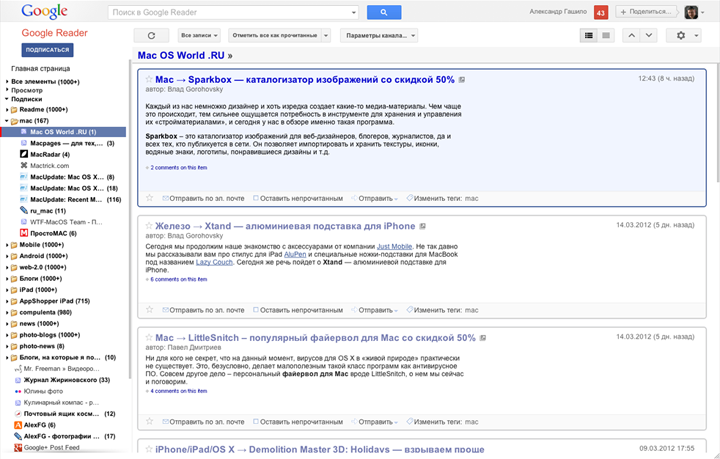Select MacUpdate Recent subscription with 116 unread
The width and height of the screenshot is (720, 459).
pyautogui.click(x=71, y=200)
